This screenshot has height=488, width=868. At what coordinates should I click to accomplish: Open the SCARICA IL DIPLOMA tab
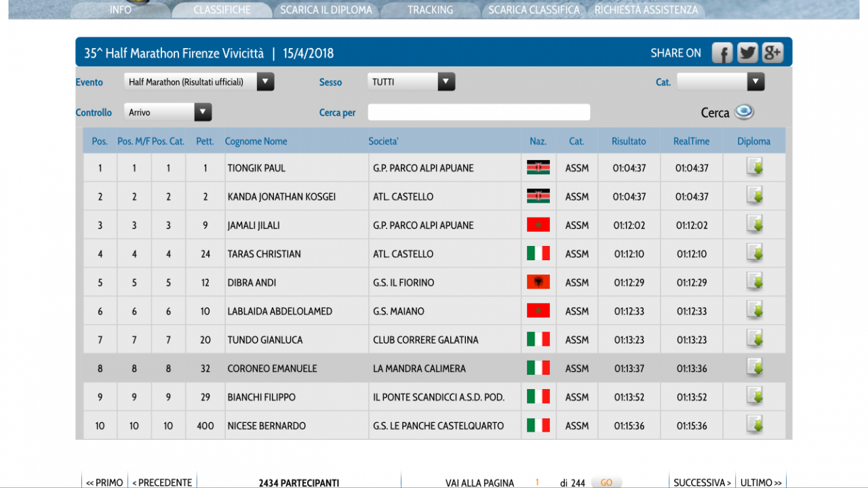coord(326,10)
